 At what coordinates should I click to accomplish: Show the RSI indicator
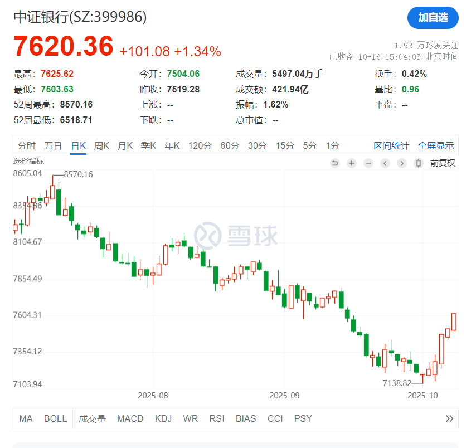[217, 419]
